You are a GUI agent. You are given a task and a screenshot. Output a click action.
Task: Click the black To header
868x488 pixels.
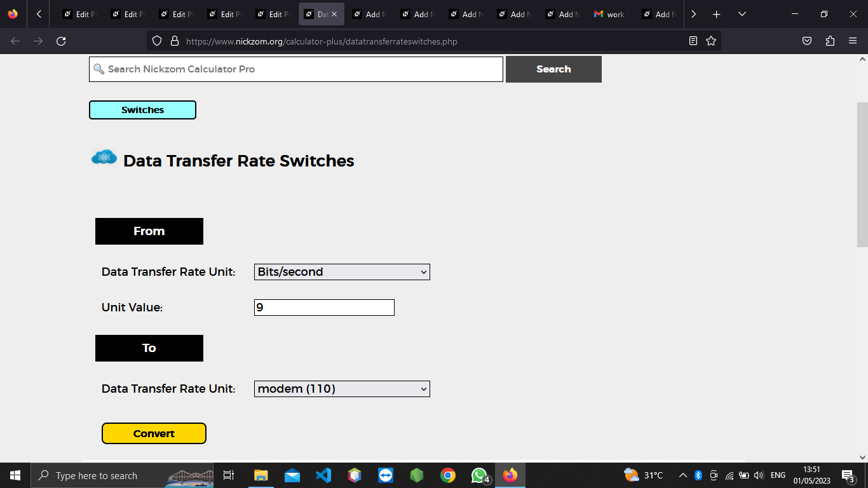coord(149,348)
